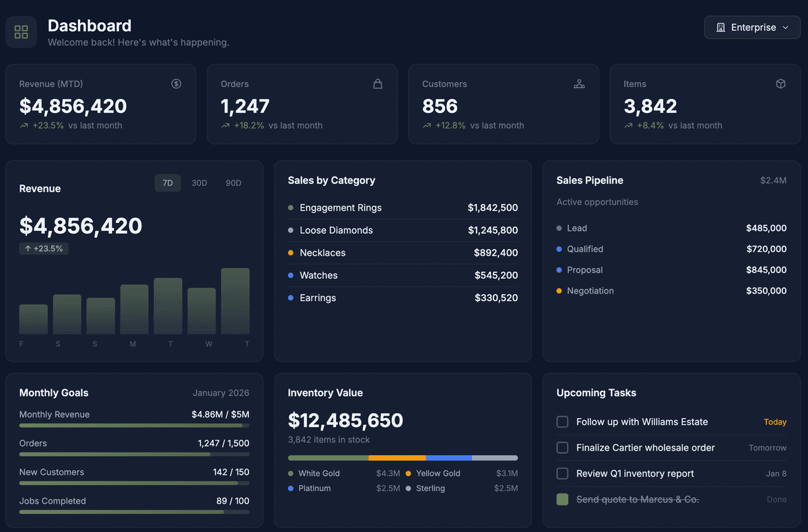Check Review Q1 inventory report task
Image resolution: width=808 pixels, height=532 pixels.
click(x=562, y=473)
